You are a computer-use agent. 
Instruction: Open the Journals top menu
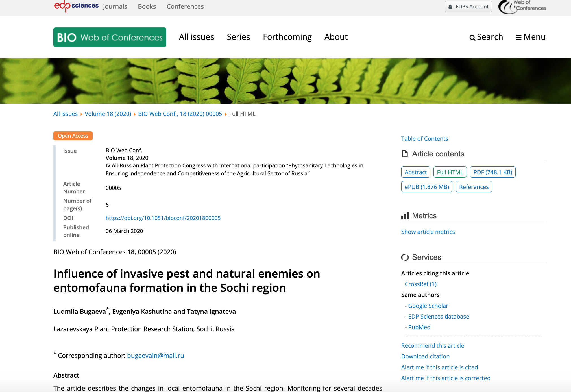(x=115, y=6)
